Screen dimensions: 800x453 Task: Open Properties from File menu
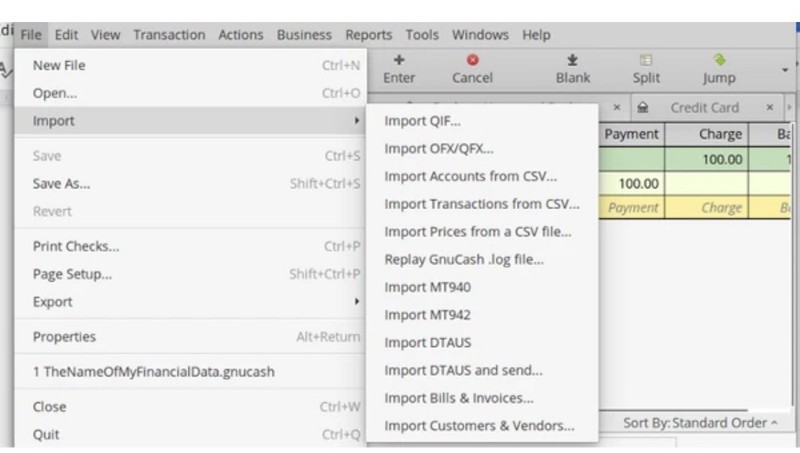tap(189, 337)
